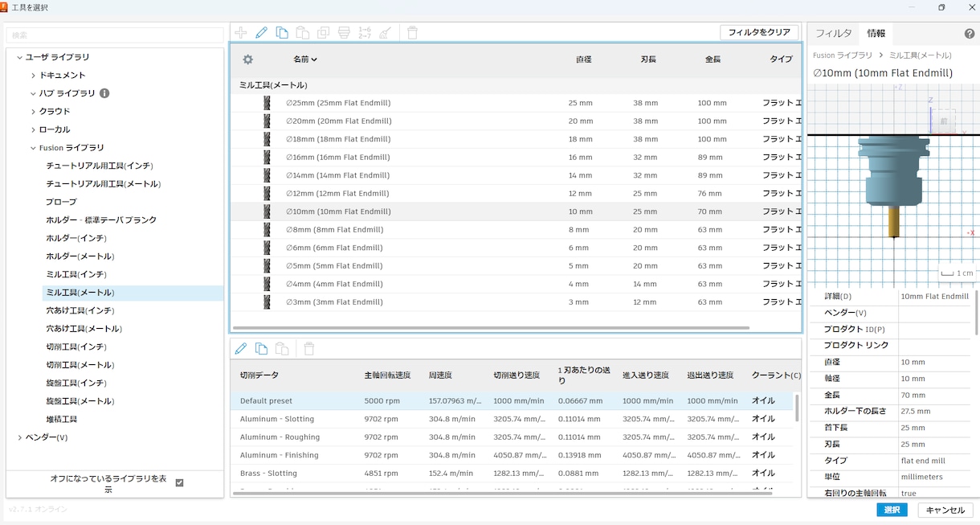Image resolution: width=980 pixels, height=525 pixels.
Task: Click the renumber tools 1-6 icon
Action: pyautogui.click(x=365, y=33)
